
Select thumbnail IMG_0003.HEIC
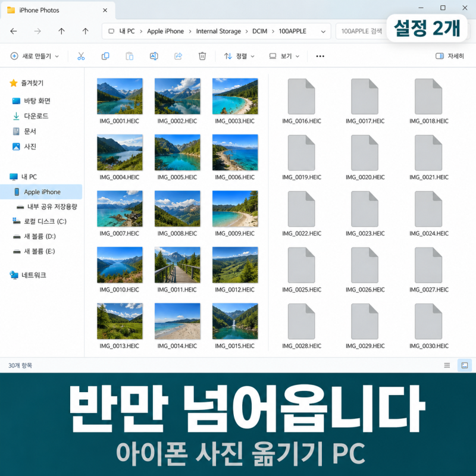click(235, 96)
